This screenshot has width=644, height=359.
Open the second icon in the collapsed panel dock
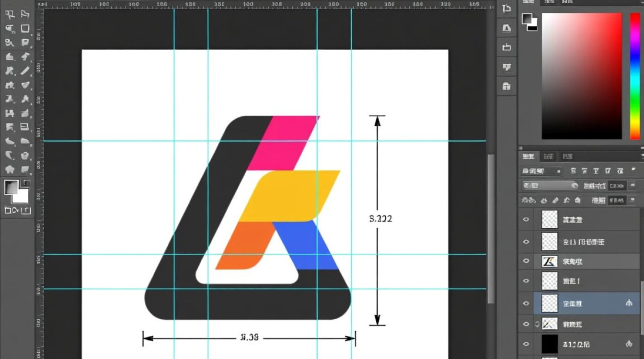click(506, 28)
